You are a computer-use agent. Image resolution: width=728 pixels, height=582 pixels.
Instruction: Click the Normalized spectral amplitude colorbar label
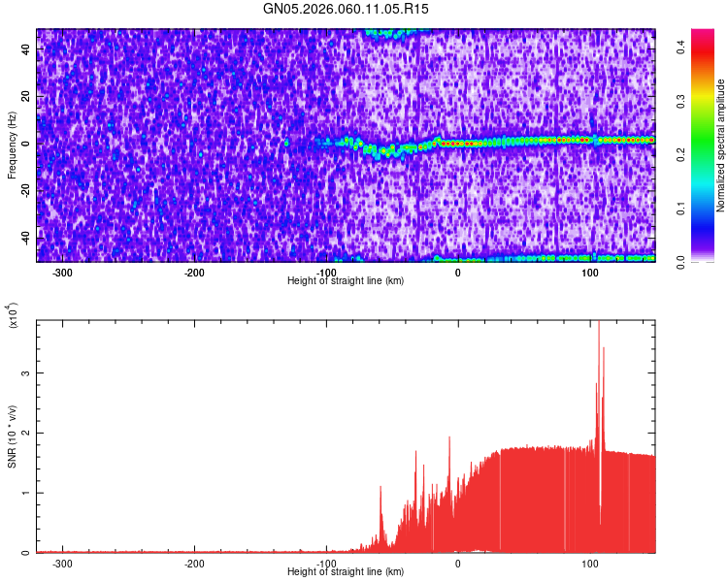(721, 145)
